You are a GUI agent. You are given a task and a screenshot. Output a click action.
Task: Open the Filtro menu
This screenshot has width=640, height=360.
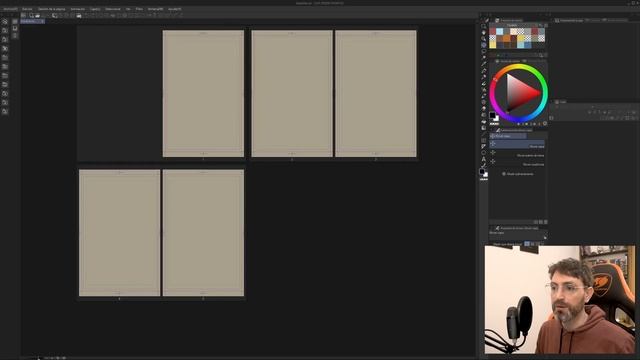139,9
